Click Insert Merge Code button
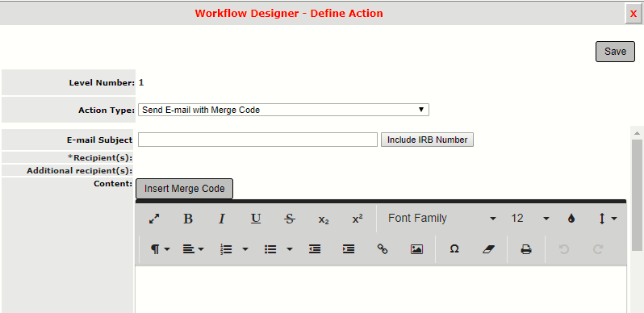 click(x=185, y=189)
